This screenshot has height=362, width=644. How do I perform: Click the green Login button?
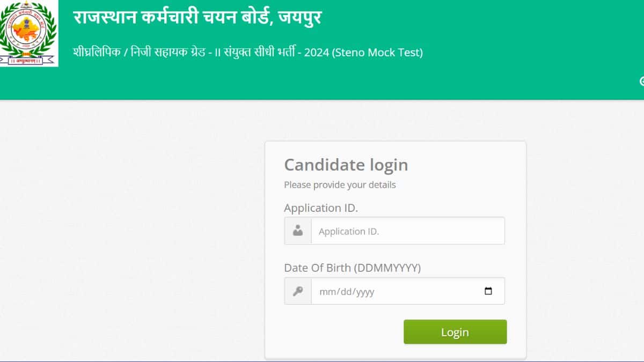pos(455,332)
